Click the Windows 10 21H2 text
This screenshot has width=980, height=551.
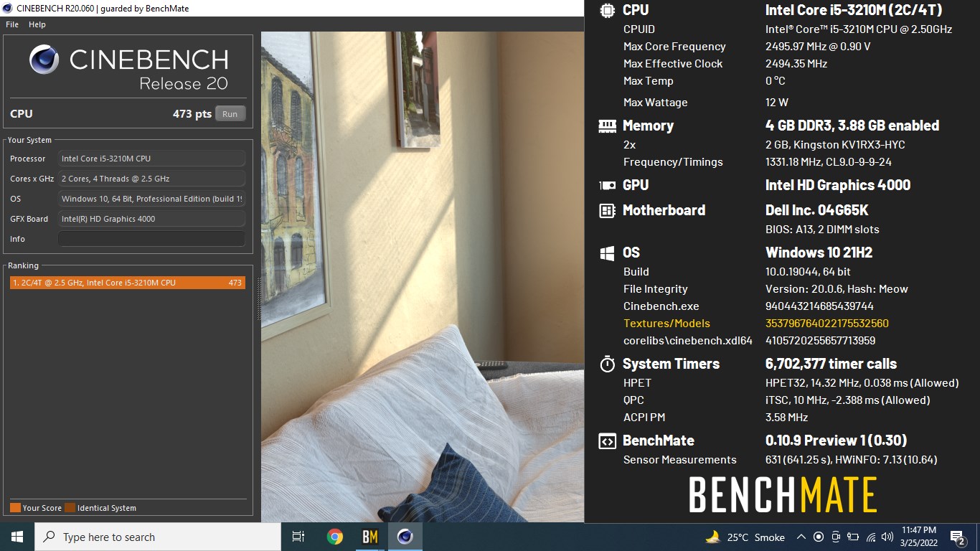click(819, 253)
